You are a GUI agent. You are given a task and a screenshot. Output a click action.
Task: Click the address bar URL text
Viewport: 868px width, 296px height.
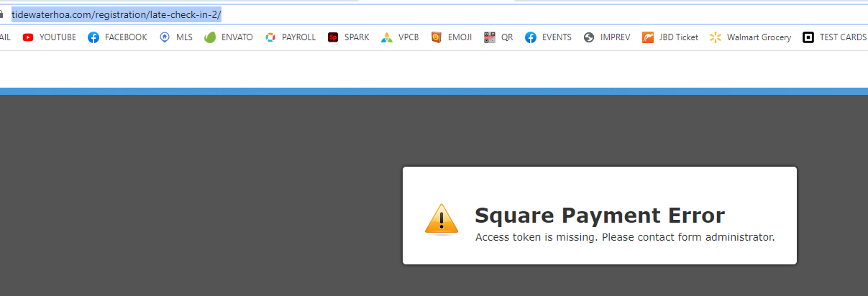click(x=116, y=14)
